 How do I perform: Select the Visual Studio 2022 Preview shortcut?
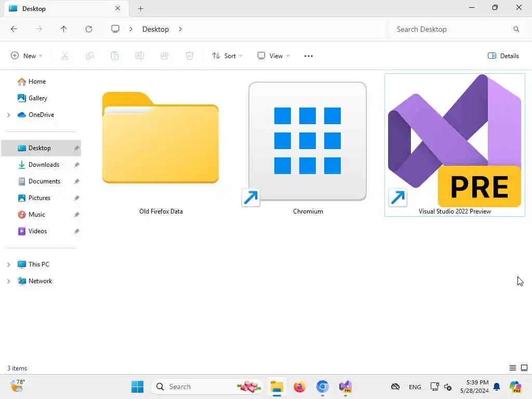[455, 145]
